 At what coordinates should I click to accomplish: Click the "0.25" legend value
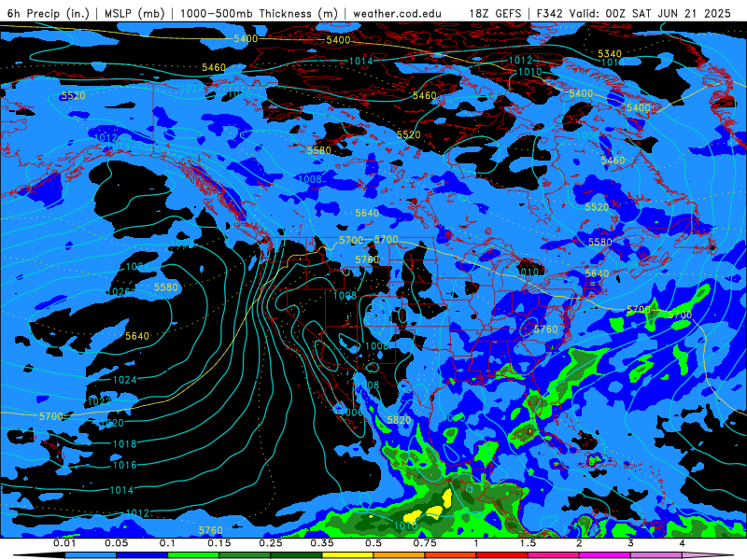click(x=271, y=543)
